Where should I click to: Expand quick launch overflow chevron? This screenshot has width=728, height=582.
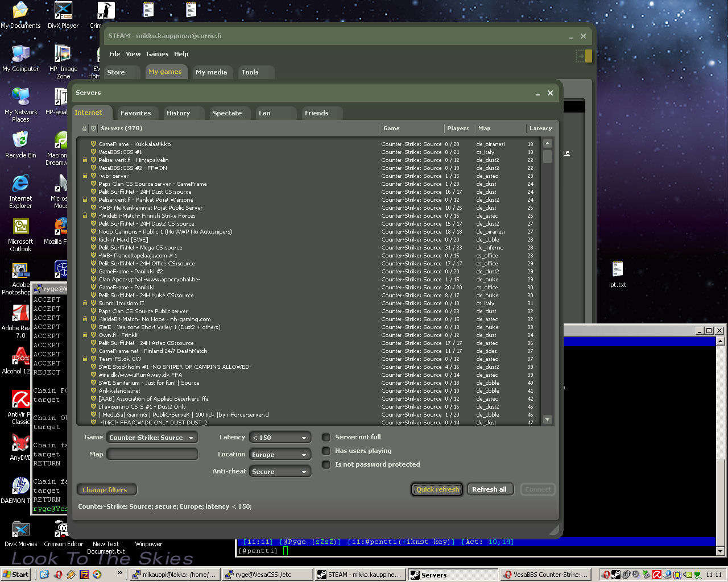(x=119, y=573)
